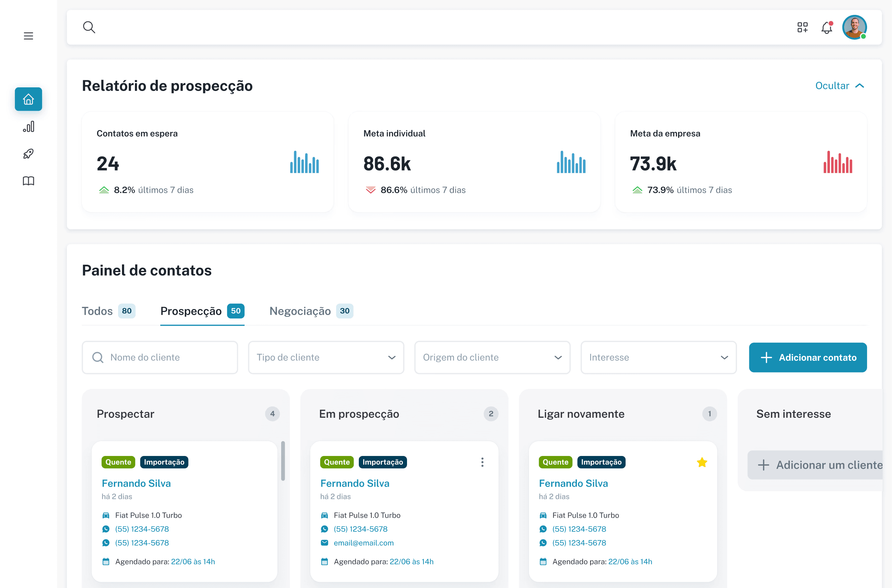892x588 pixels.
Task: Toggle the star favorite on the Ligar novamente card
Action: [x=702, y=462]
